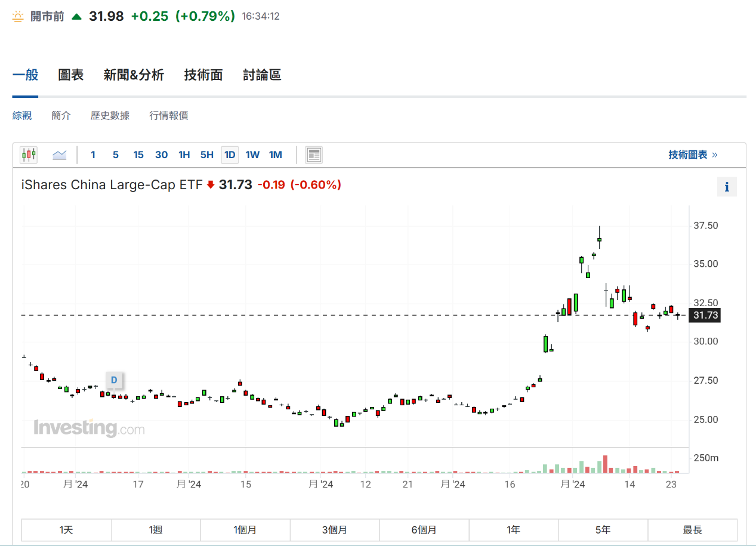
Task: Click the 31.73 current price label on axis
Action: [705, 315]
